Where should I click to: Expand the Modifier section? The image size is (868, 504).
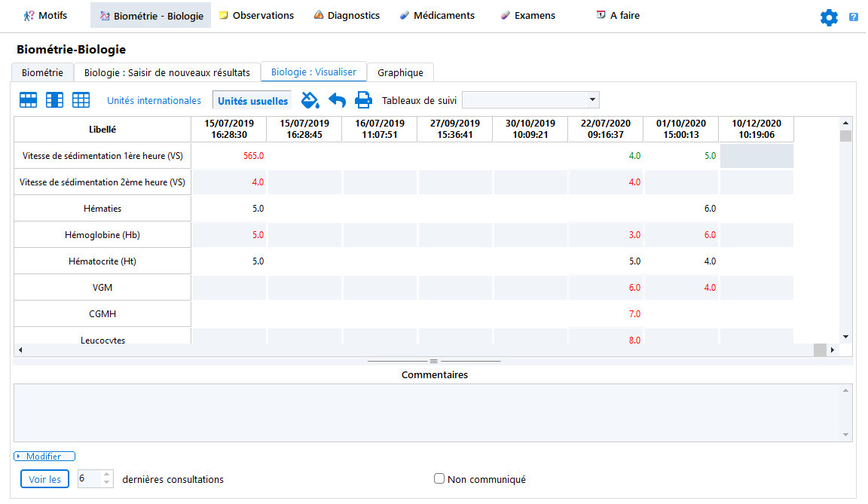44,457
